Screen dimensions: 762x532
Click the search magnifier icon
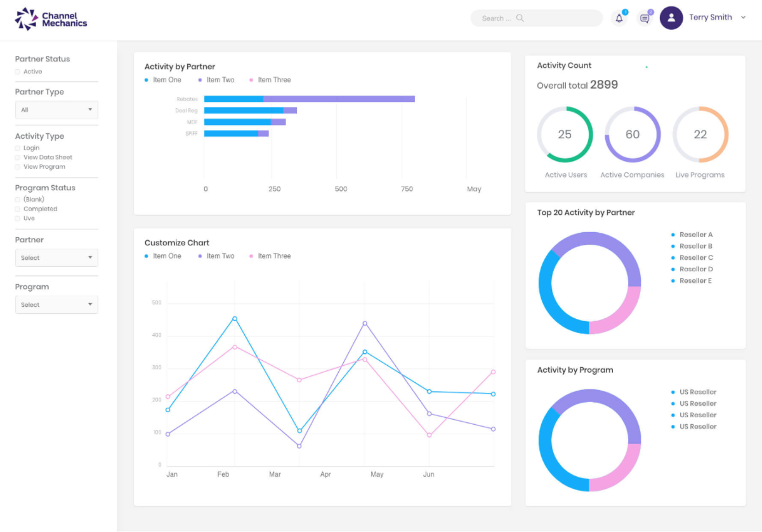coord(520,18)
